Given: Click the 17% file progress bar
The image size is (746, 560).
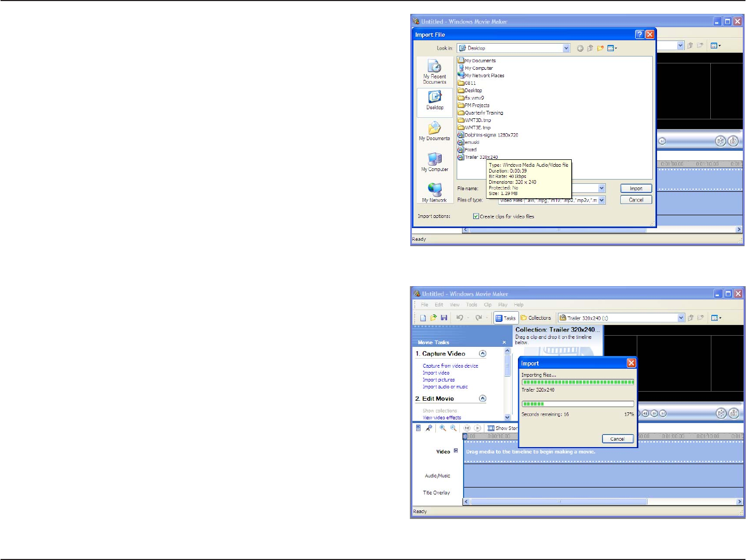Looking at the screenshot, I should (x=578, y=404).
